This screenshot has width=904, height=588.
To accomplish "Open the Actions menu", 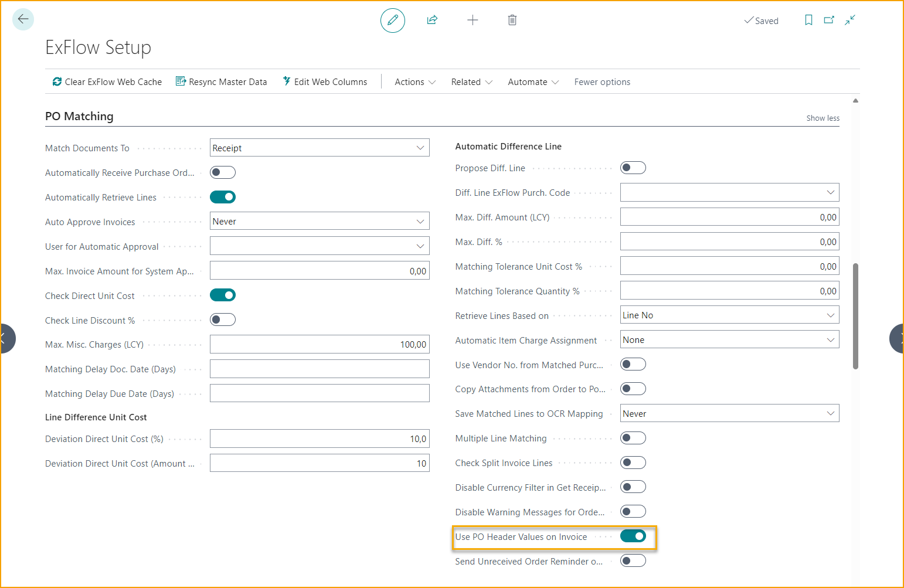I will tap(415, 82).
